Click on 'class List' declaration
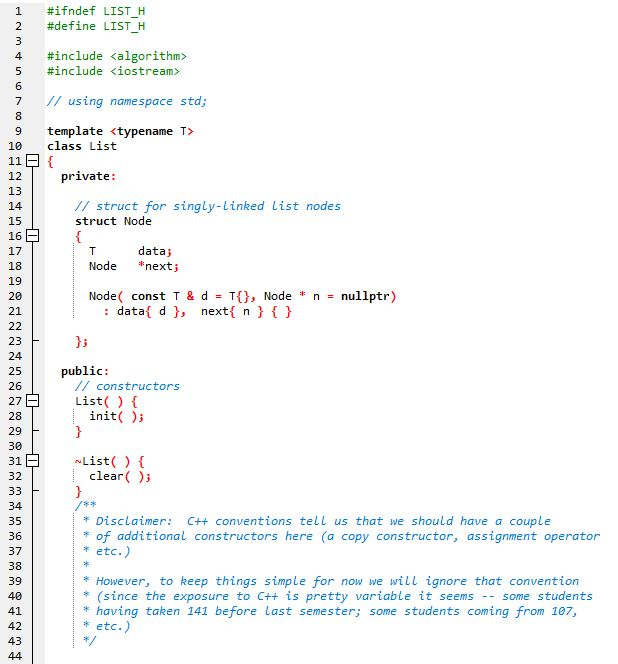Image resolution: width=618 pixels, height=664 pixels. pos(82,146)
